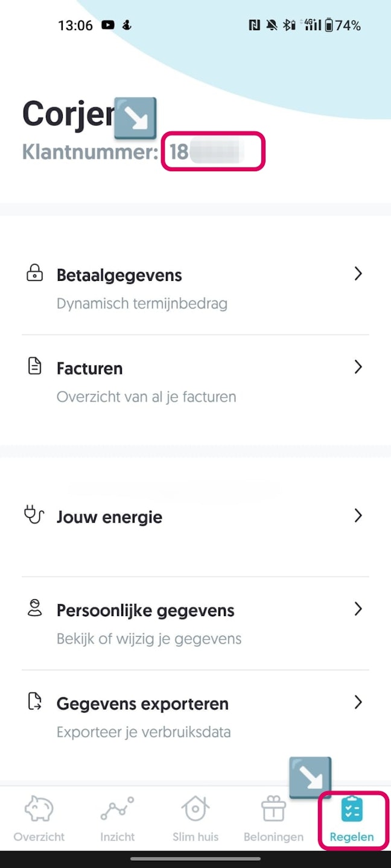The height and width of the screenshot is (868, 391).
Task: Tap the gift Beloningen icon
Action: click(273, 809)
